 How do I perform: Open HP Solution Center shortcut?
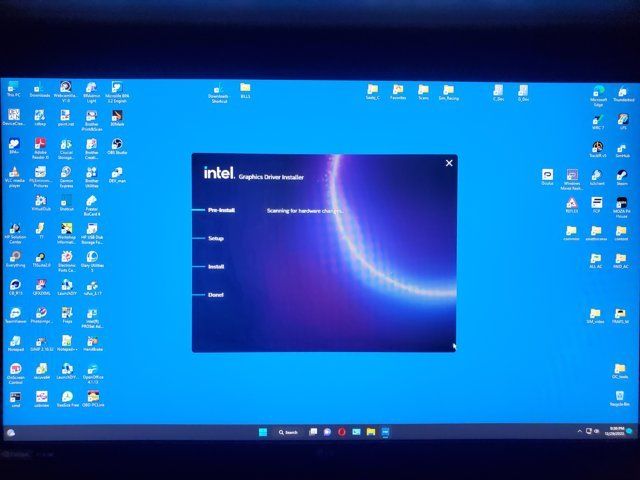15,234
